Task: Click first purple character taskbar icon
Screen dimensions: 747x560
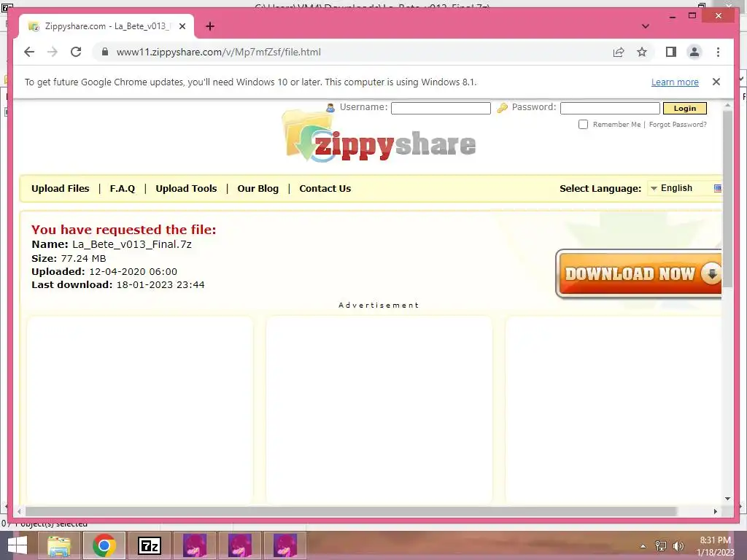Action: tap(195, 545)
